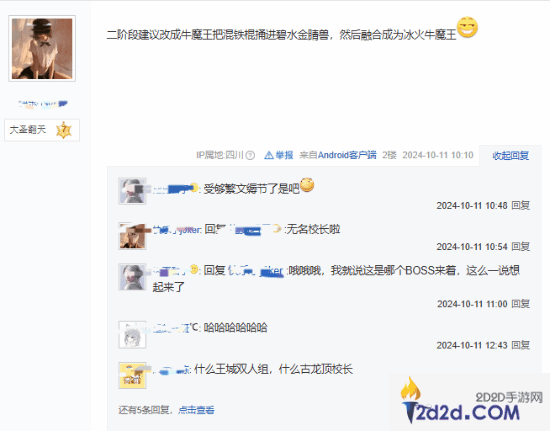
Task: Expand remaining replies via 点击查看
Action: (196, 410)
